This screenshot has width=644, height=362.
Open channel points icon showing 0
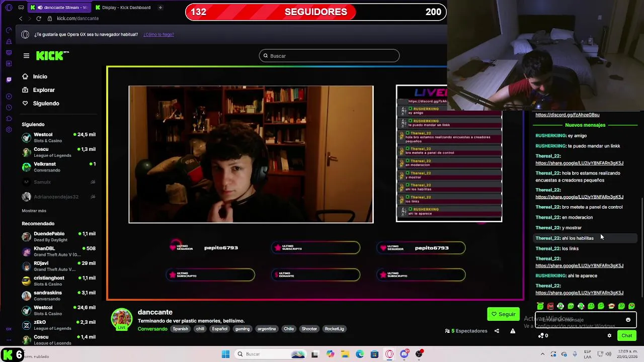(x=543, y=335)
